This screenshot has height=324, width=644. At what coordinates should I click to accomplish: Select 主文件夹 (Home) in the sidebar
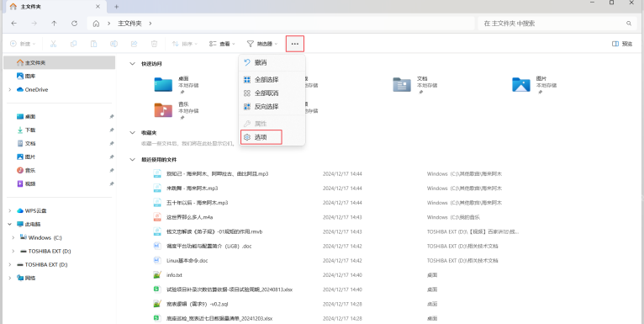coord(59,62)
